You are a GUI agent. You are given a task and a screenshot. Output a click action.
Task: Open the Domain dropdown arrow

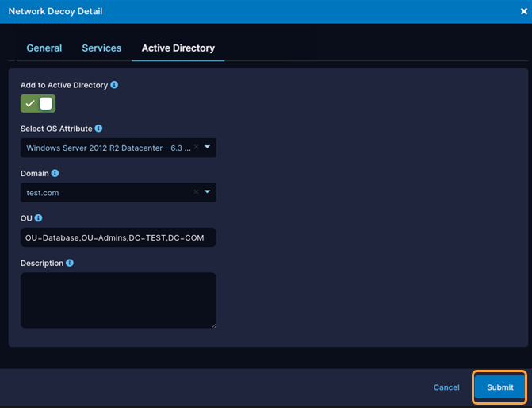coord(207,192)
